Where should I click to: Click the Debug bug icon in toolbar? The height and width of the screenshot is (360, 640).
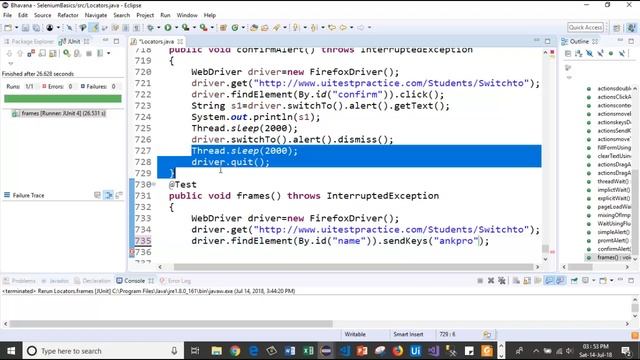click(x=151, y=28)
